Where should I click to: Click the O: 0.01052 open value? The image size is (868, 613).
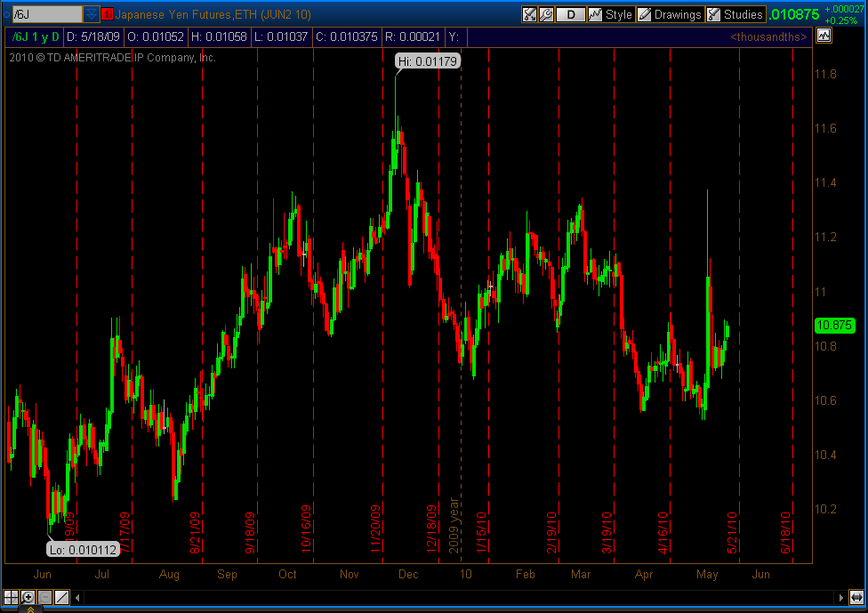tap(156, 37)
